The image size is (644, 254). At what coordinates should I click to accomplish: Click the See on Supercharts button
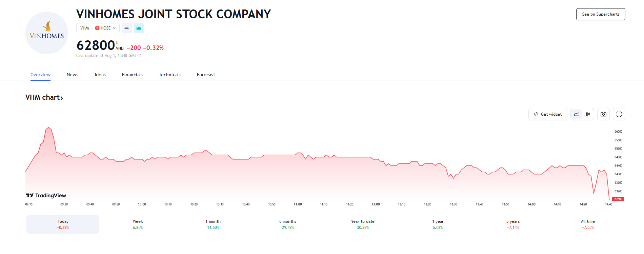(601, 14)
